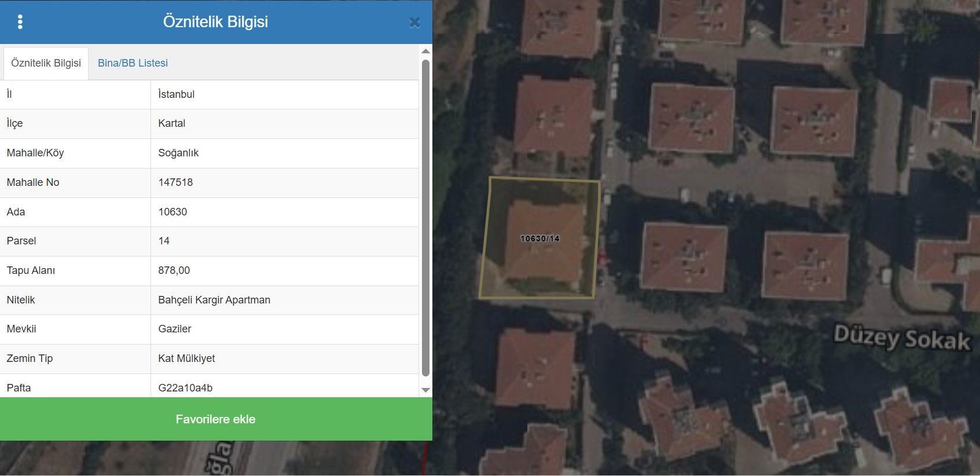Click the Kartal district value

click(171, 123)
